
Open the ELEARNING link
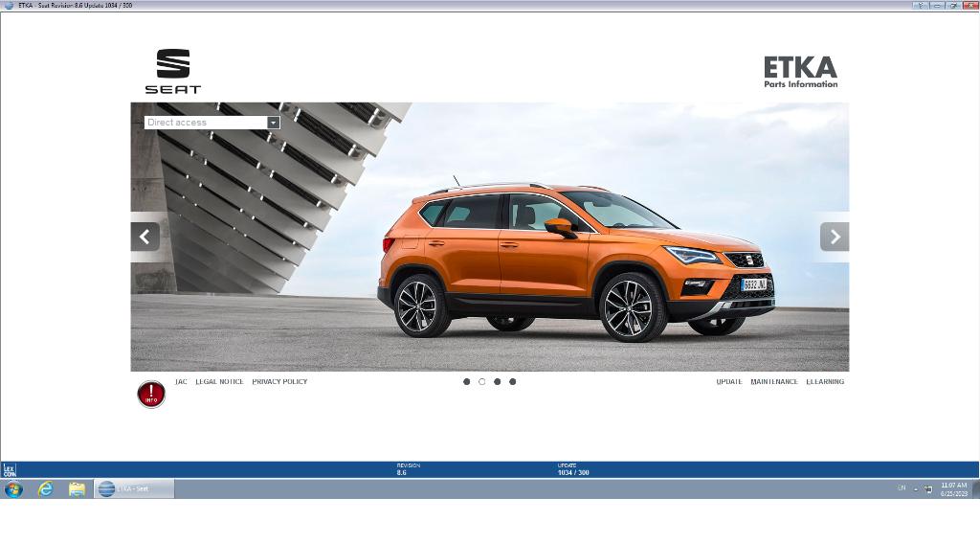tap(825, 382)
